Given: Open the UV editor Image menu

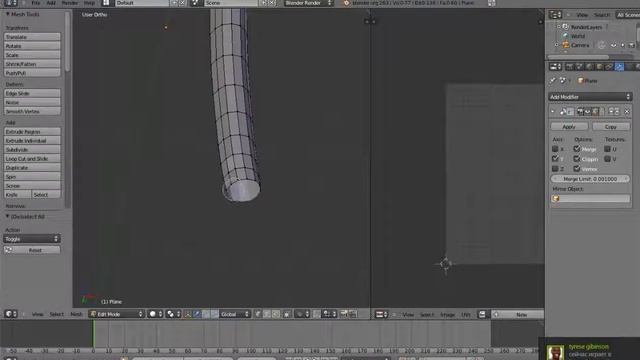Looking at the screenshot, I should [447, 314].
